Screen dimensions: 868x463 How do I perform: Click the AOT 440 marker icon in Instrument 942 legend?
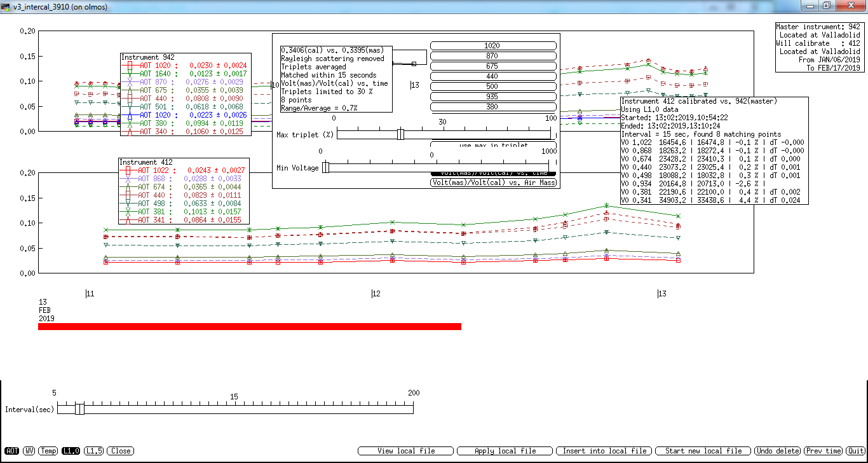pyautogui.click(x=130, y=99)
